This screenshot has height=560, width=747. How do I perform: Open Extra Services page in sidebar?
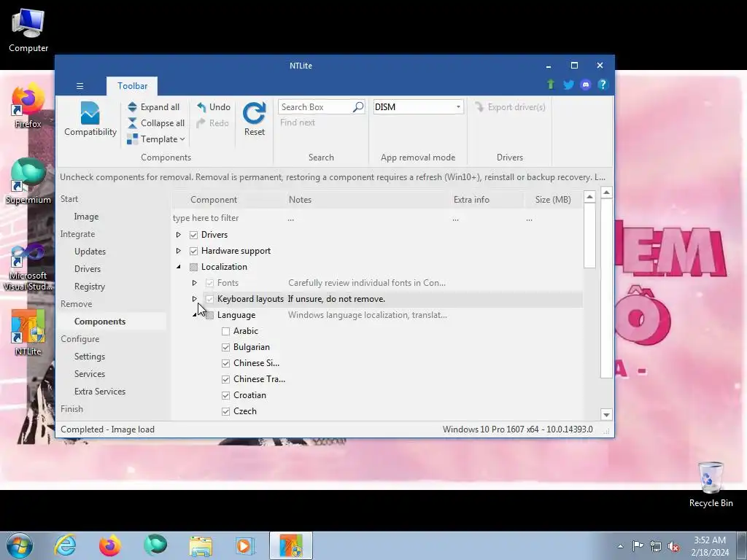(100, 392)
